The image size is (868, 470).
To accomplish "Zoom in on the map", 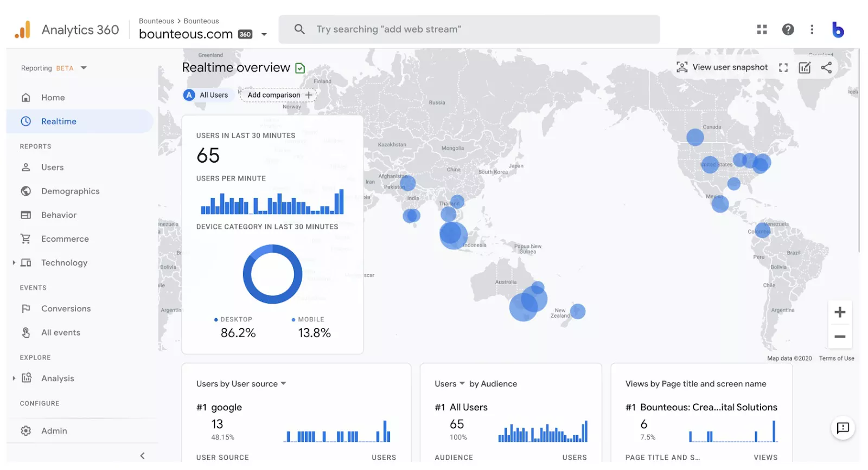I will [x=839, y=312].
